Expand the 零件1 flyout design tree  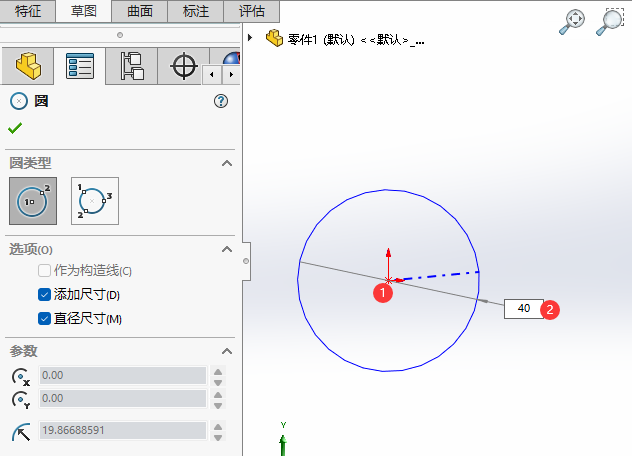click(250, 38)
